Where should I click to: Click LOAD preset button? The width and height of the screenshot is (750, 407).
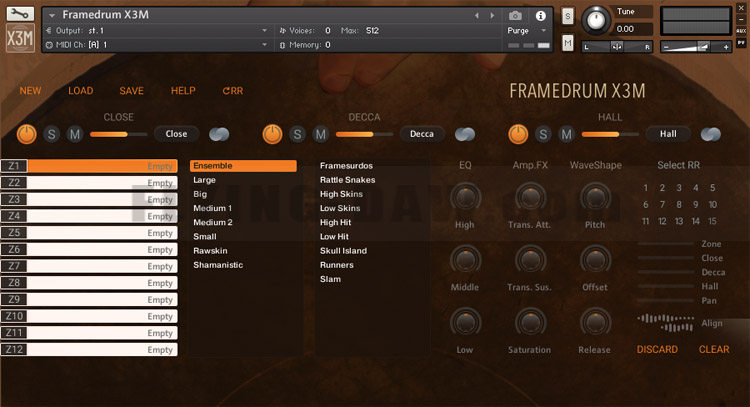tap(80, 91)
